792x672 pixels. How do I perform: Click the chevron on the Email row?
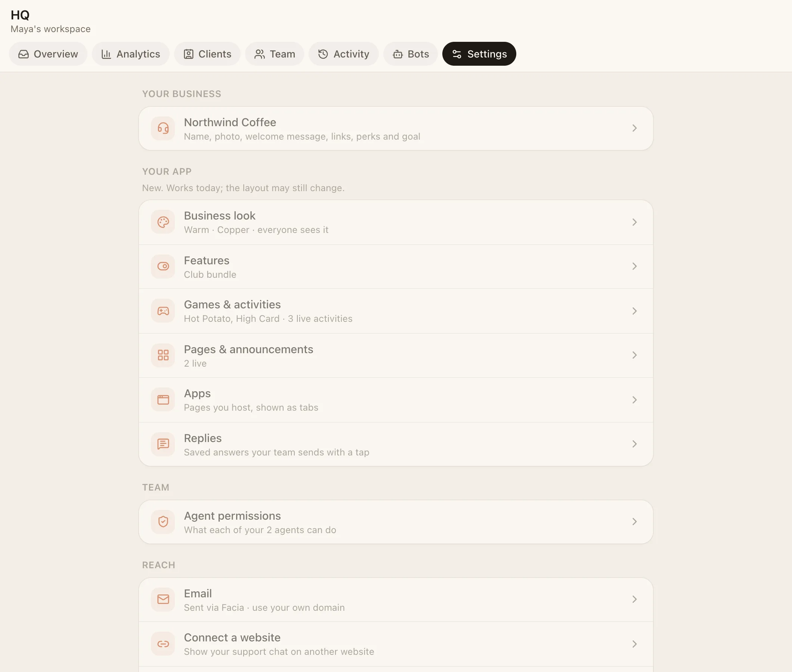click(x=634, y=599)
